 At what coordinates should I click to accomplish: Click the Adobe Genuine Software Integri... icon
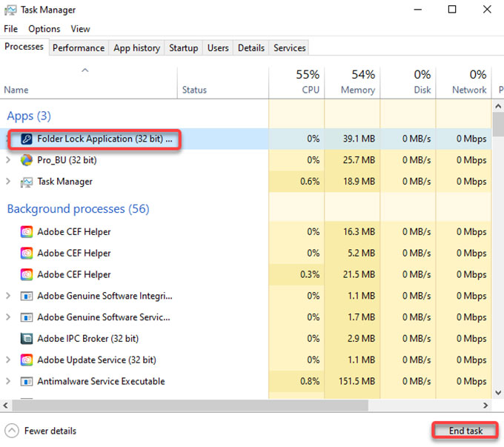click(27, 296)
